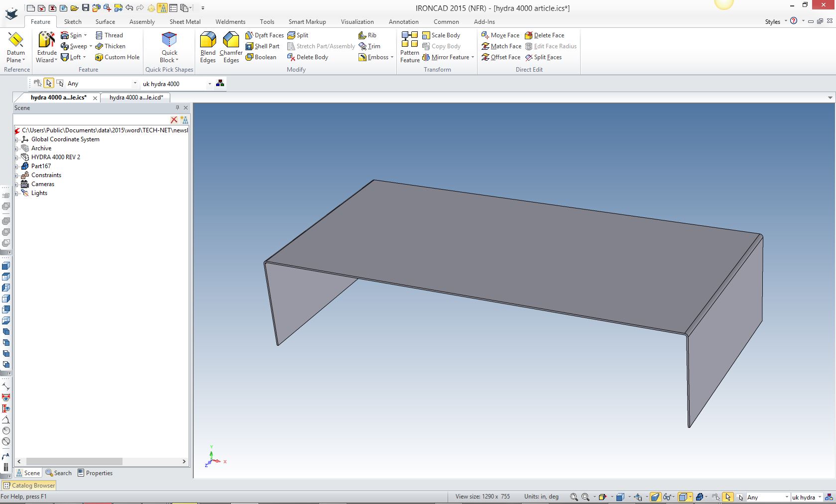Choose the Shell Part tool
The width and height of the screenshot is (836, 504).
262,46
